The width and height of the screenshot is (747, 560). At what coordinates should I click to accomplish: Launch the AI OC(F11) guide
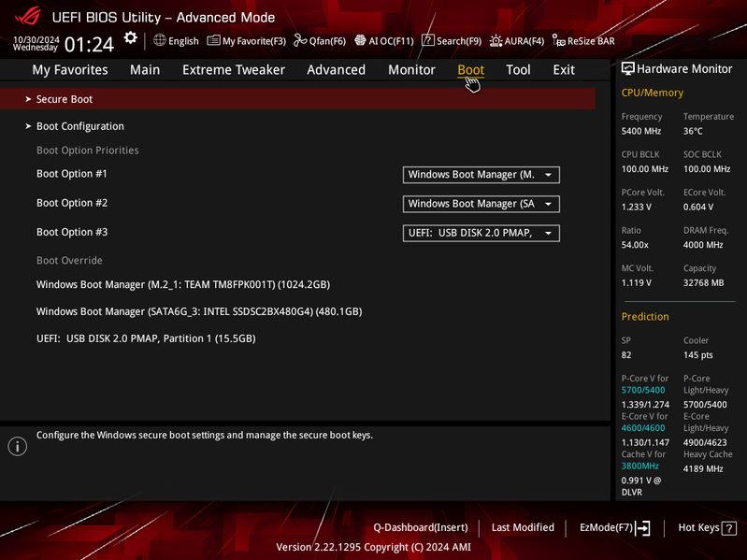(x=360, y=40)
